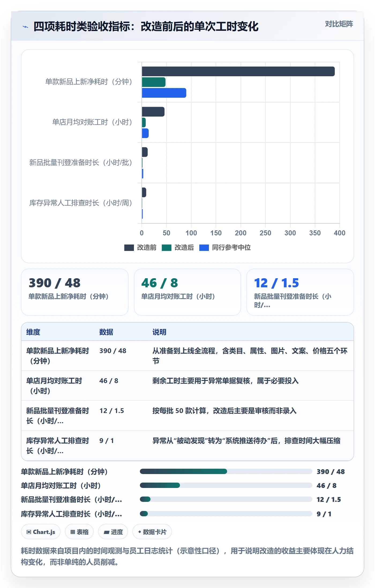Click the green 改造后 bar for 单款新品上新净耗时
Viewport: 375px width, 588px height.
[153, 82]
